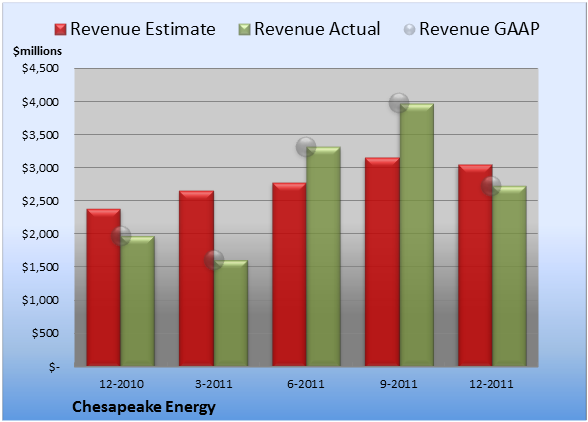
Task: Click the '$500' axis value
Action: [x=45, y=333]
